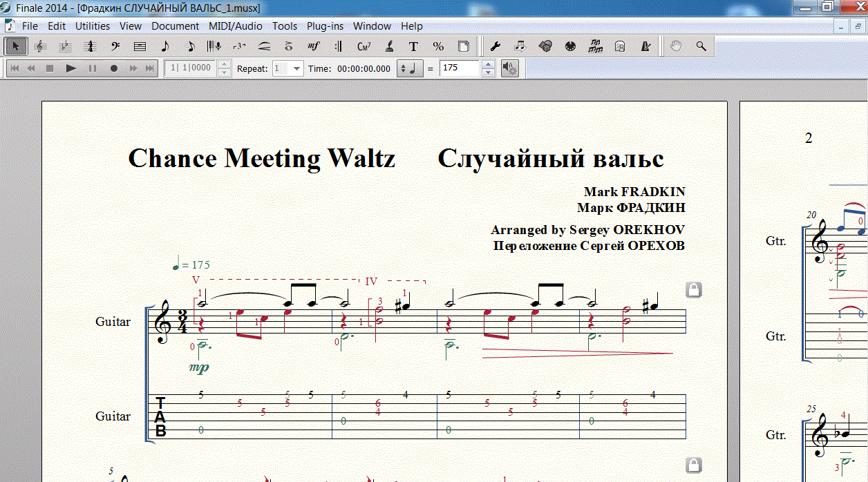Increase tempo with up arrow

coord(488,64)
